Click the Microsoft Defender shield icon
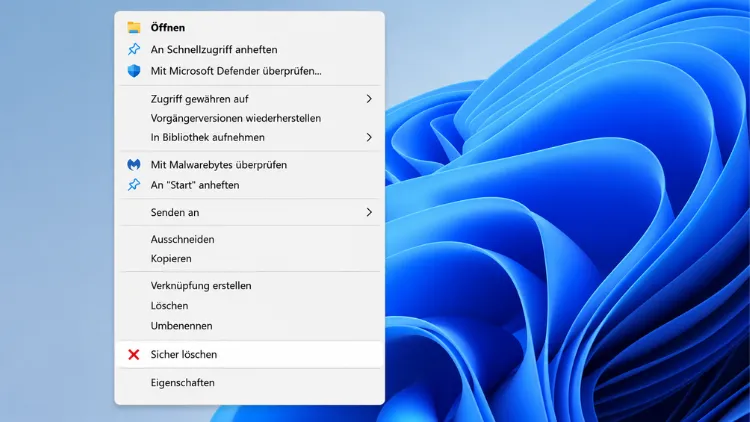750x422 pixels. click(134, 71)
